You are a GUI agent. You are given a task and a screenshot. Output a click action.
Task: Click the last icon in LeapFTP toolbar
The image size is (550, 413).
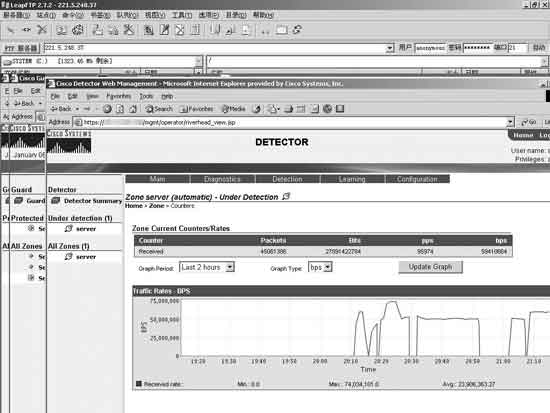coord(297,30)
